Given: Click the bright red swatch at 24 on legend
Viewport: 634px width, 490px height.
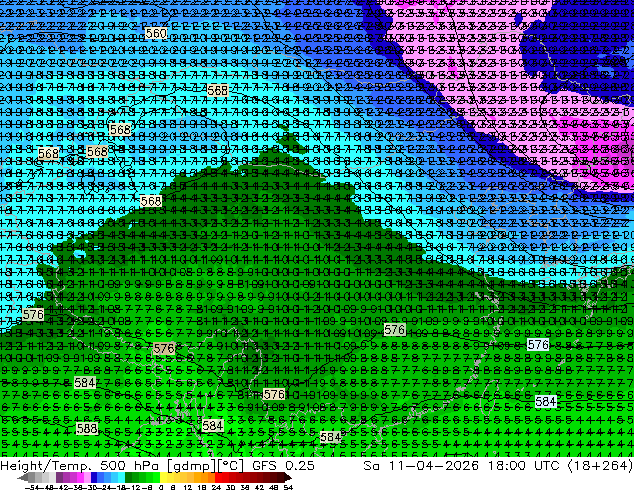Looking at the screenshot, I should click(x=218, y=477).
